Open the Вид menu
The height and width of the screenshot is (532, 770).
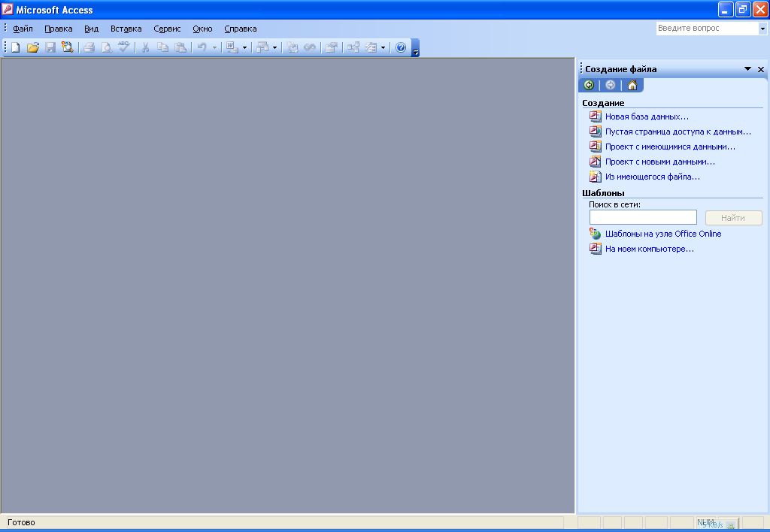coord(91,29)
